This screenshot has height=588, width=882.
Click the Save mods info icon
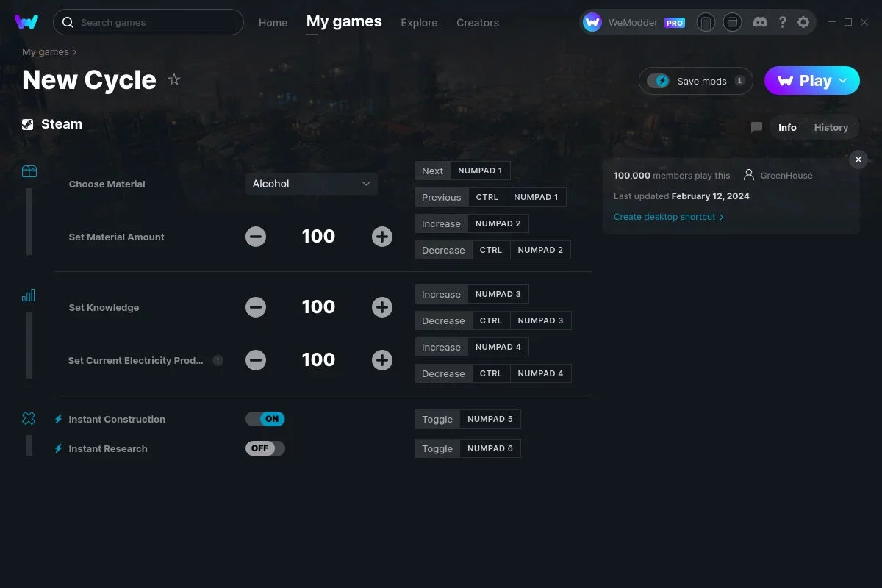[x=739, y=81]
